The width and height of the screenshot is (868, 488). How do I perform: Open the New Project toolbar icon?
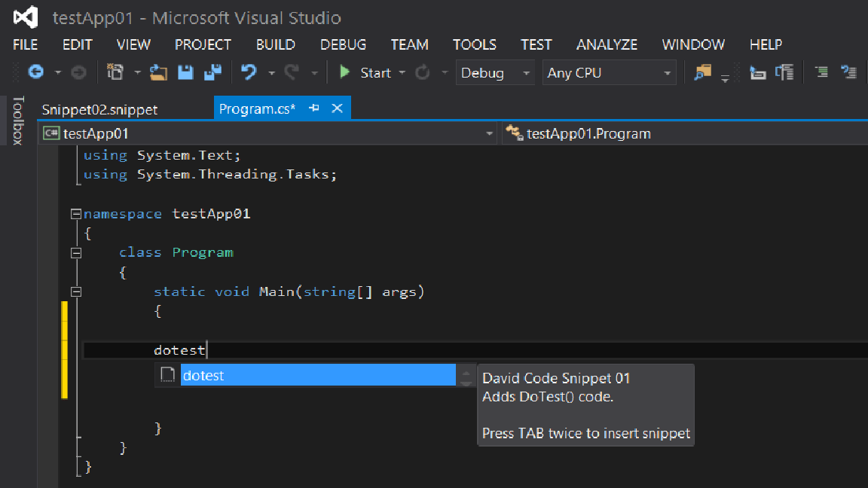[x=115, y=72]
